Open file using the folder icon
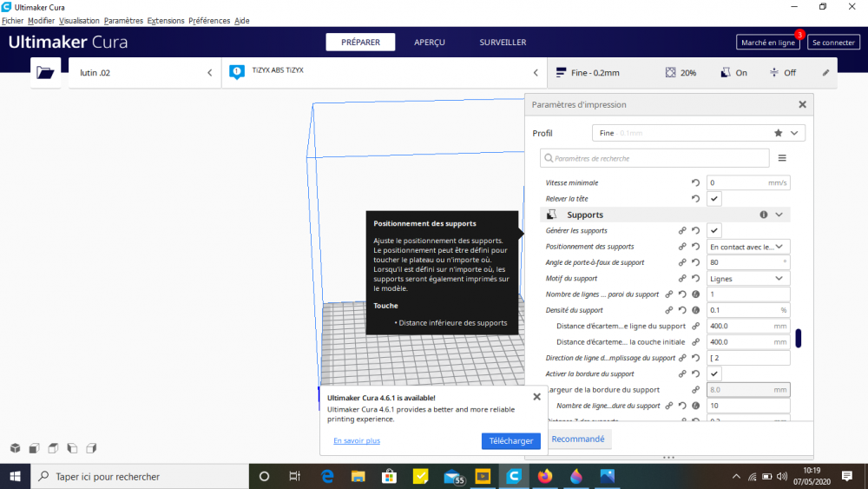The height and width of the screenshot is (489, 868). 45,73
